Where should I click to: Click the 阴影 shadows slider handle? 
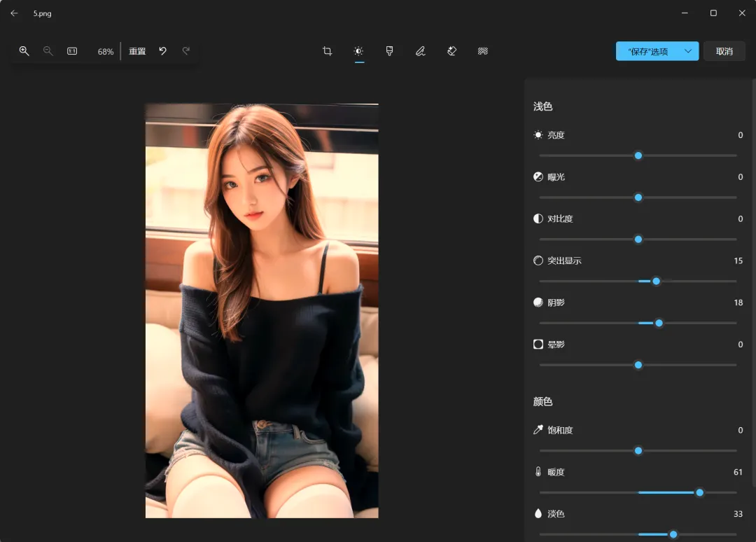point(659,323)
